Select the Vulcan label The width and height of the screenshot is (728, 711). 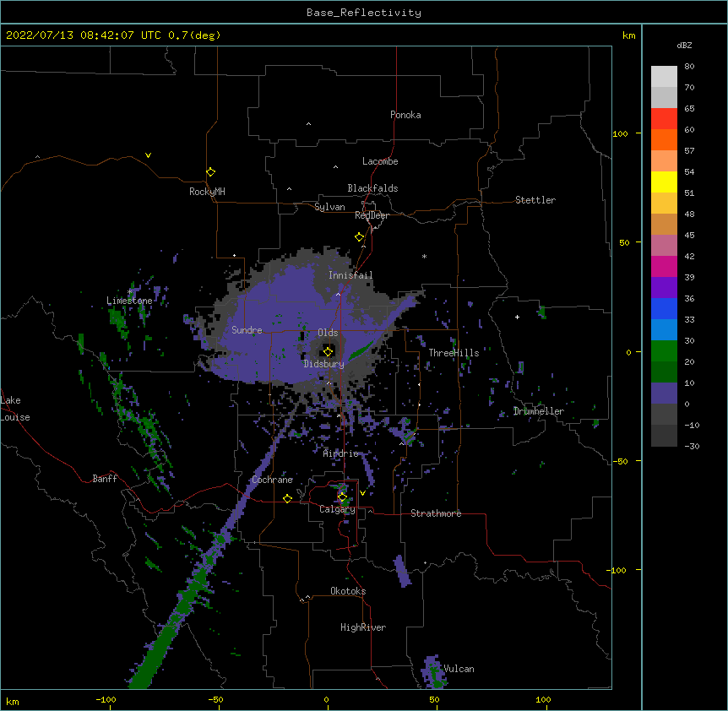pyautogui.click(x=459, y=669)
